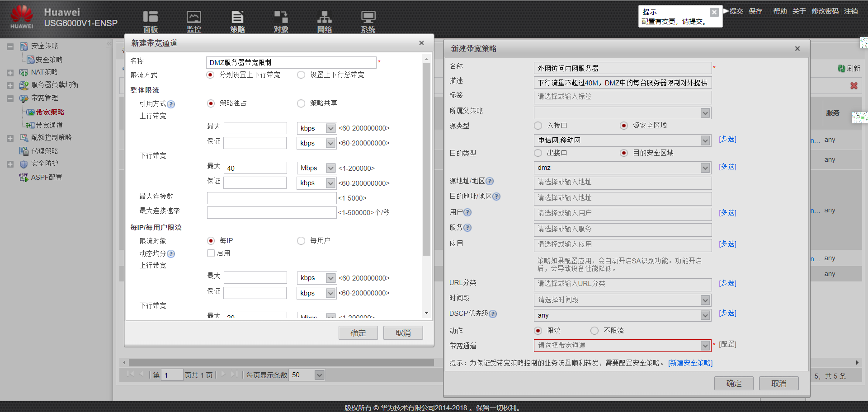This screenshot has width=868, height=412.
Task: Select 策略共享 radio option
Action: point(301,103)
